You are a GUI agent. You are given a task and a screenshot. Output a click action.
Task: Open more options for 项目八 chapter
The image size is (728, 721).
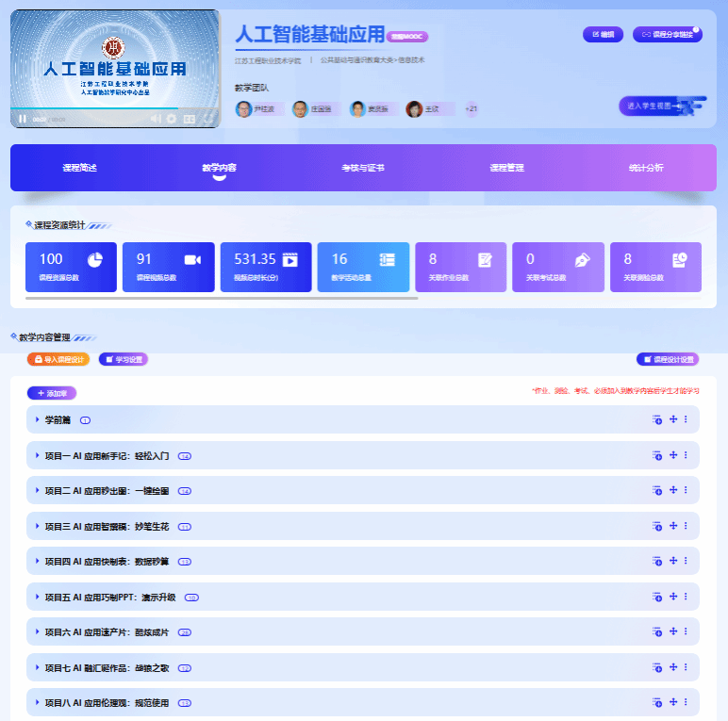point(686,702)
